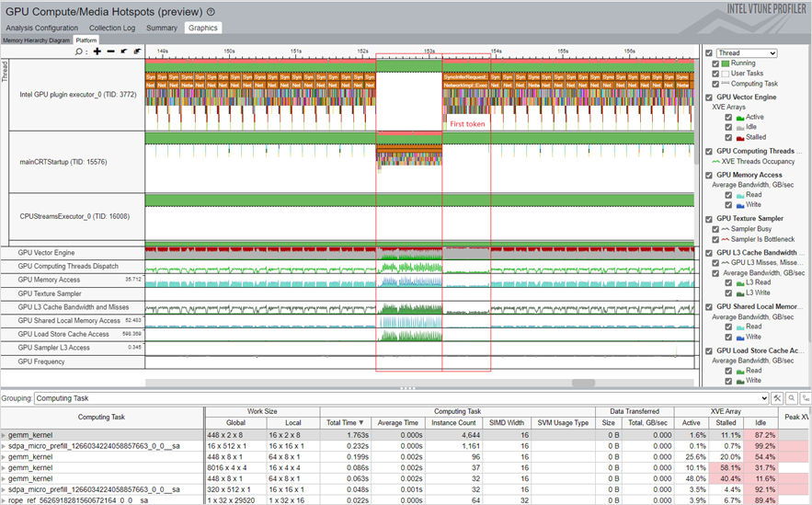Click the zoom in plus icon
Viewport: 812px width, 505px height.
tap(97, 52)
